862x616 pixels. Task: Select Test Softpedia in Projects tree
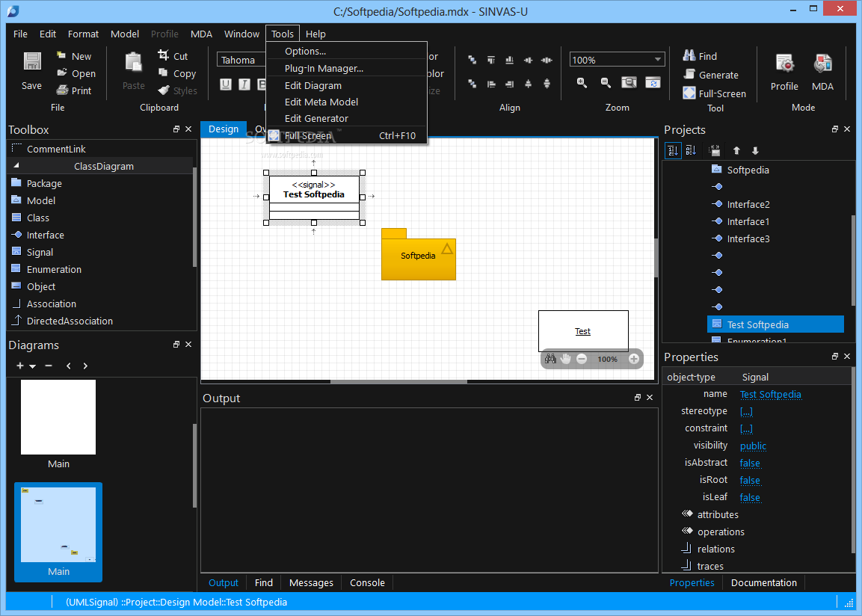pos(775,324)
